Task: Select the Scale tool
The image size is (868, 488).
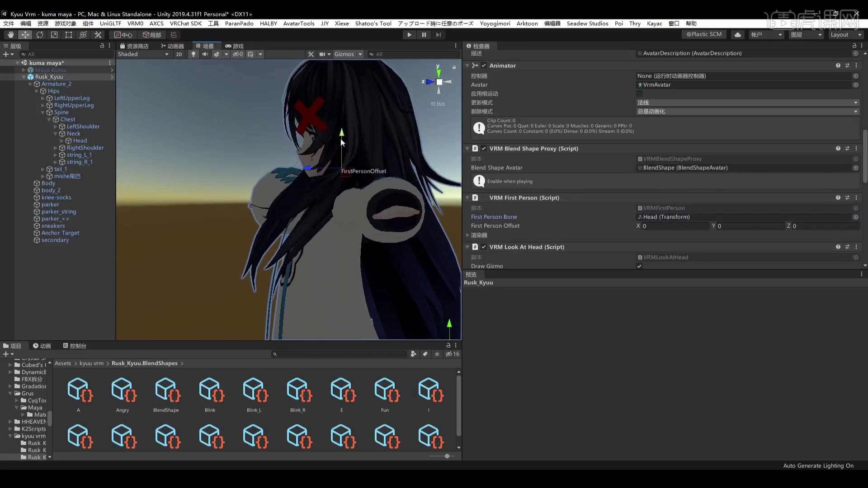Action: pos(54,34)
